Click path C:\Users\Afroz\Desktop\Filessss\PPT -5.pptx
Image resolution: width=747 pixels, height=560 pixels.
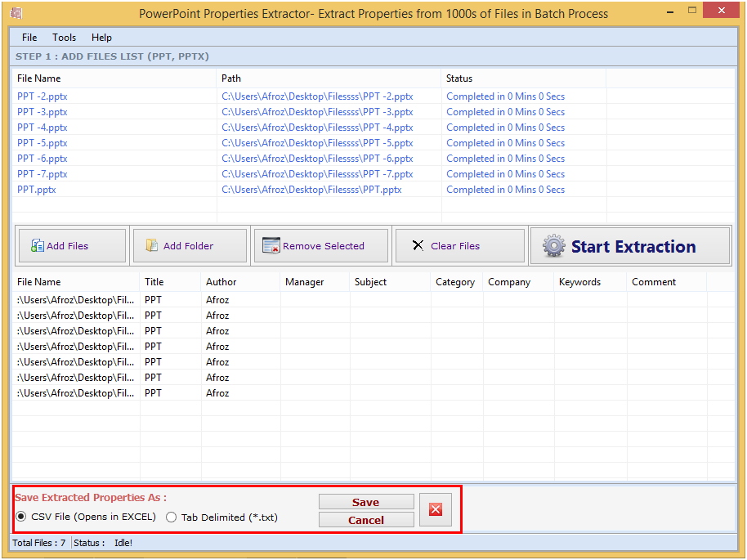coord(317,143)
